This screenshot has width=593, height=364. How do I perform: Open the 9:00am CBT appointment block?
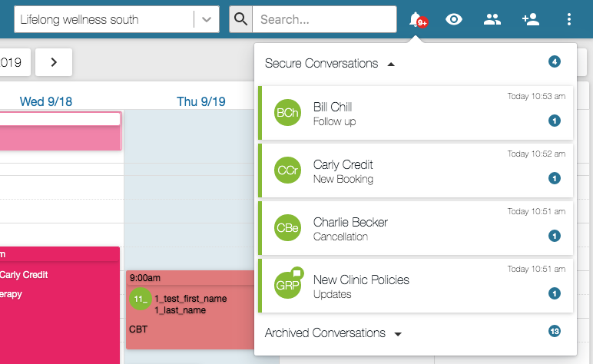(x=190, y=309)
